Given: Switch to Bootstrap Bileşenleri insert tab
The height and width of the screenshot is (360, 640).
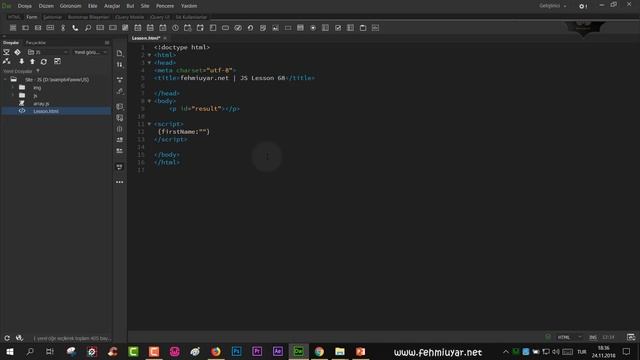Looking at the screenshot, I should click(88, 17).
